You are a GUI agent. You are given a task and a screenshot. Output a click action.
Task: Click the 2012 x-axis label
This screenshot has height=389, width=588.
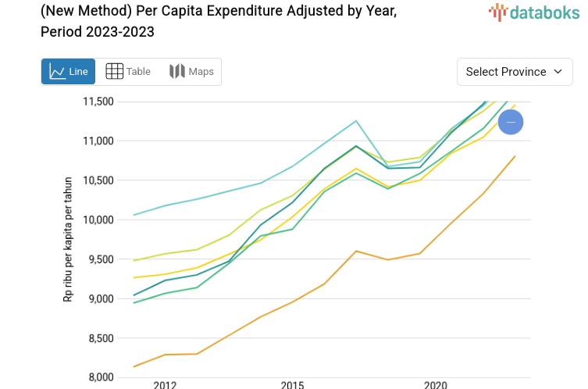coord(165,384)
